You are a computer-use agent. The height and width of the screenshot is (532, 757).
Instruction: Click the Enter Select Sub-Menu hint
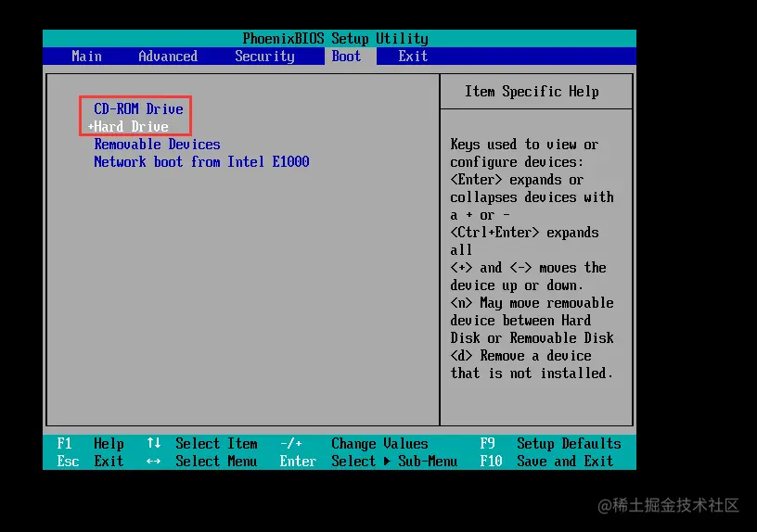pyautogui.click(x=368, y=462)
